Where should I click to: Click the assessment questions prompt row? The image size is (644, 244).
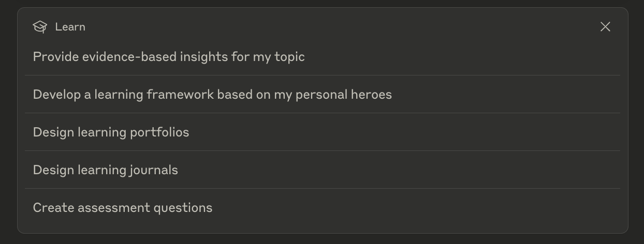[x=322, y=208]
